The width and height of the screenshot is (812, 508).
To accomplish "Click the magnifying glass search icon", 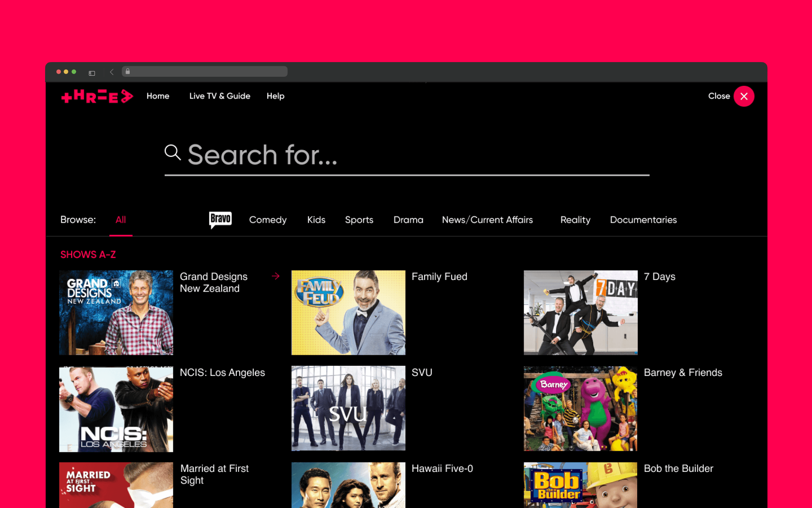I will click(x=173, y=152).
